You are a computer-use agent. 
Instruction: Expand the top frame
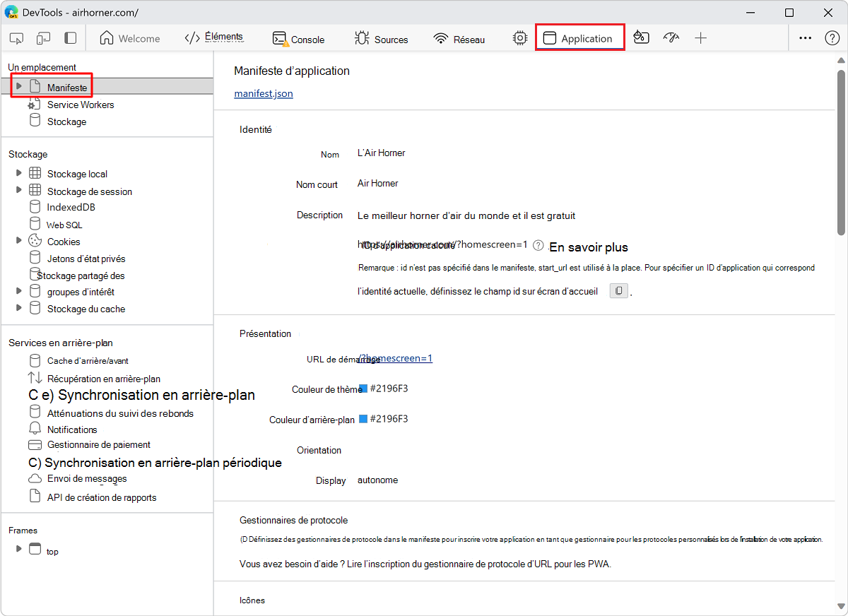19,548
